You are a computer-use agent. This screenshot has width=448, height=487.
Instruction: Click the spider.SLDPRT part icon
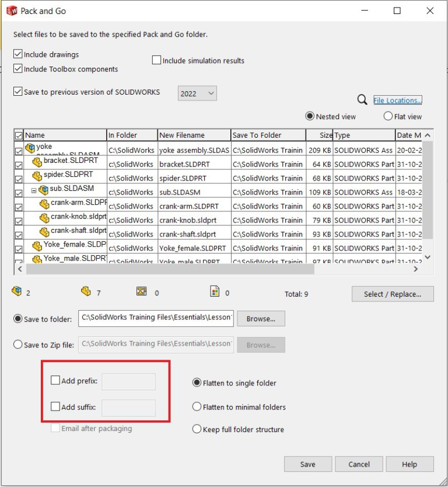(37, 176)
